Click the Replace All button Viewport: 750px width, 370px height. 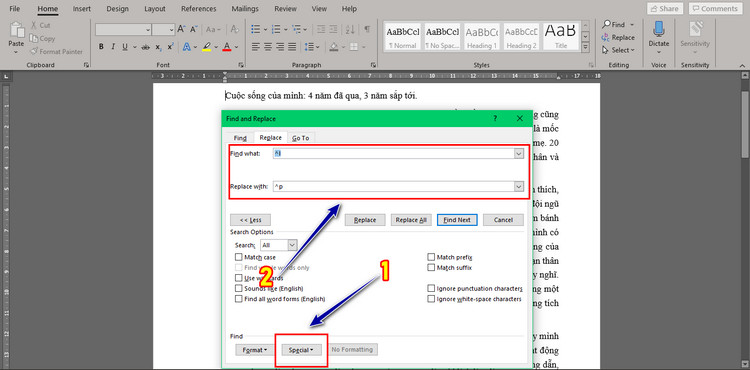[411, 220]
